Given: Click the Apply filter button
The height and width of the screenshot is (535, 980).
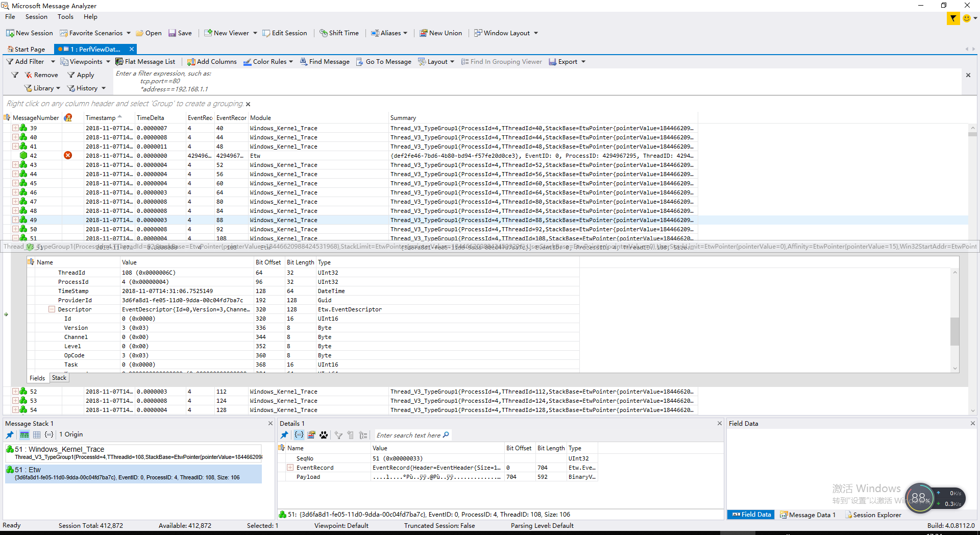Looking at the screenshot, I should click(x=81, y=75).
